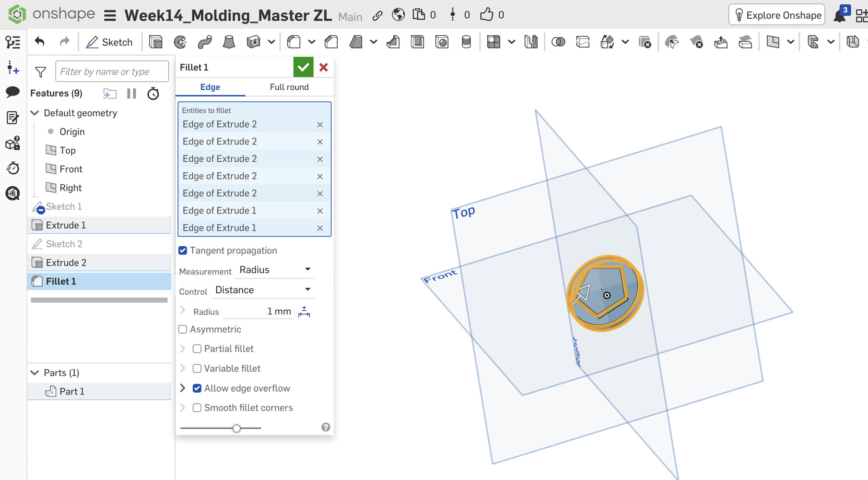The image size is (868, 480).
Task: Switch to the Full round tab
Action: [289, 87]
